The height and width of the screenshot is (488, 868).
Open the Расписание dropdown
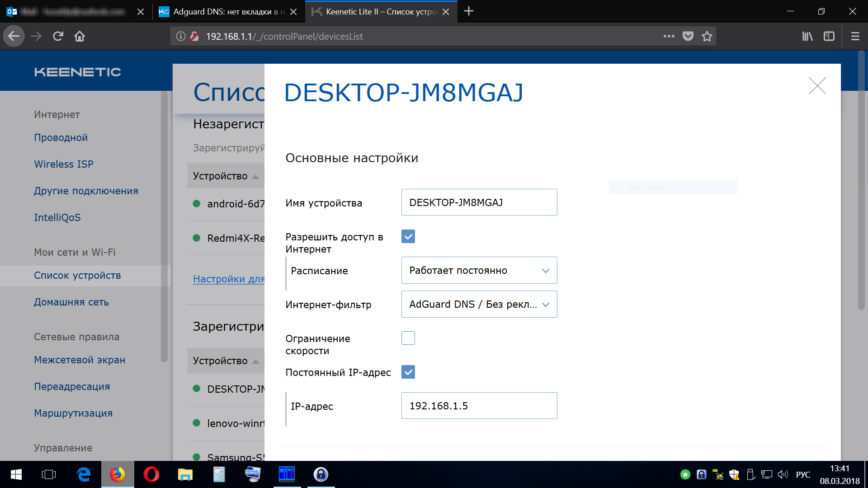479,270
